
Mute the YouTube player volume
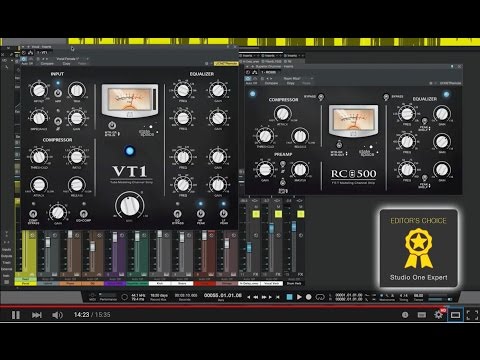point(57,315)
